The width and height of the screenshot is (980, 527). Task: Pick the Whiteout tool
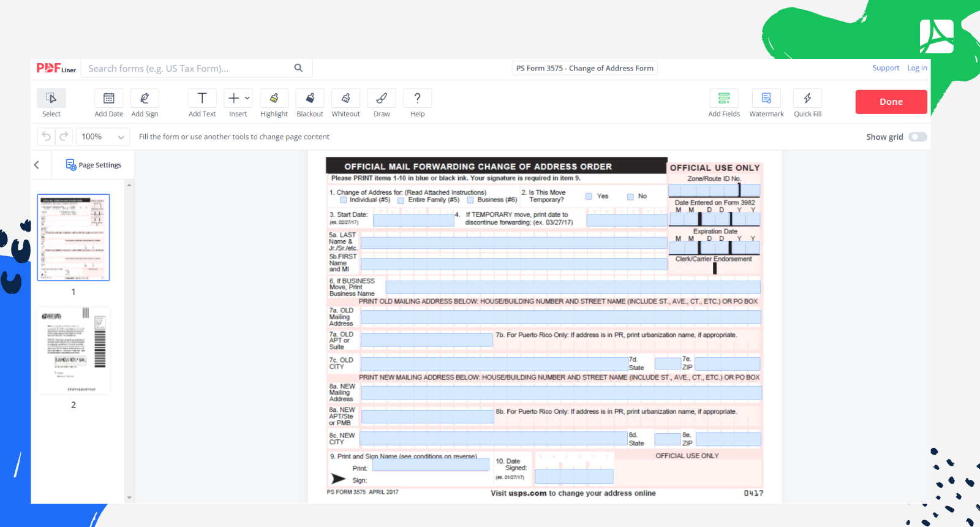coord(345,99)
